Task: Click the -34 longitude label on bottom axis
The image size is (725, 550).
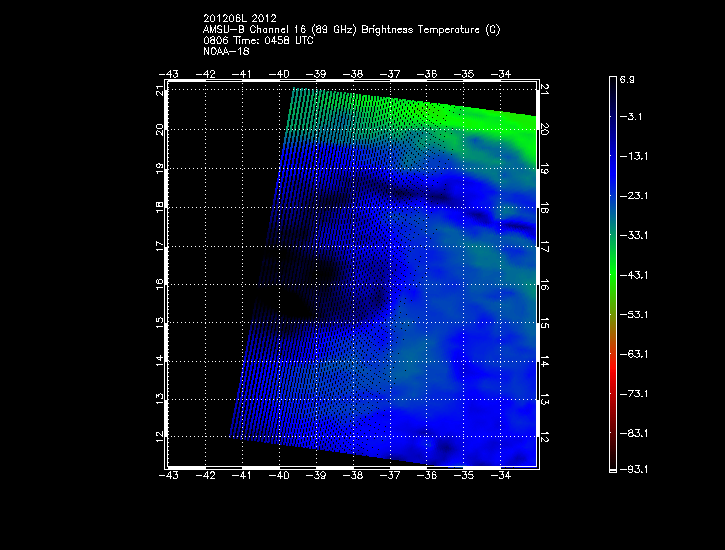Action: 502,477
